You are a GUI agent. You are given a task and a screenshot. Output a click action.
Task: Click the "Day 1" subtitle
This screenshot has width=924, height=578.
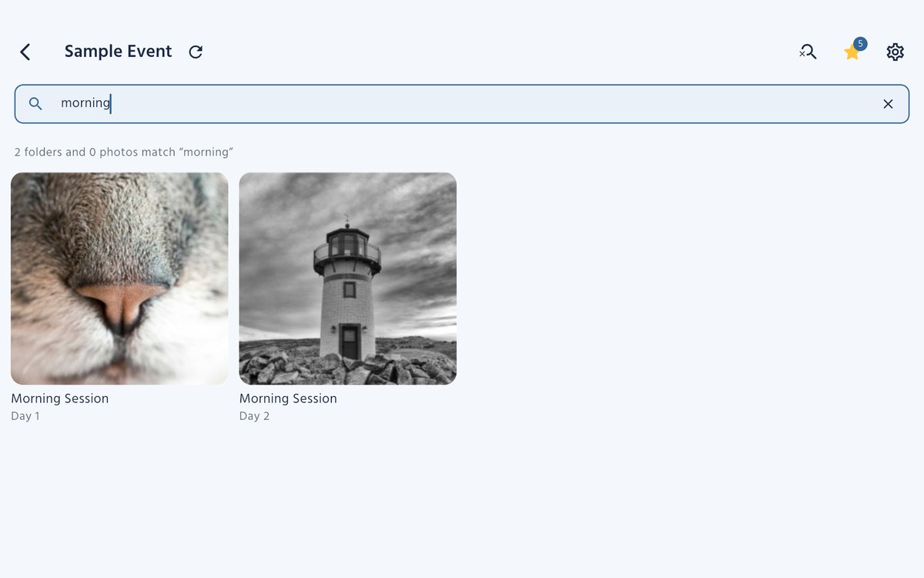[x=25, y=416]
